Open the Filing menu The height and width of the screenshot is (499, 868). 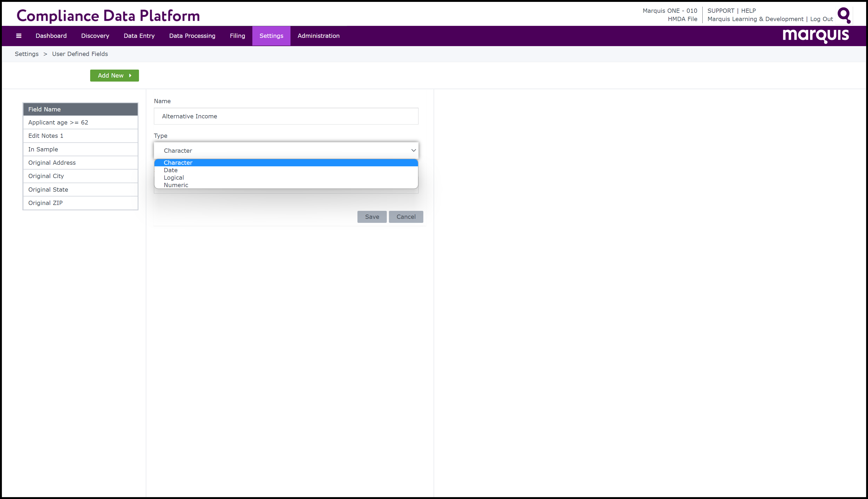click(x=237, y=36)
